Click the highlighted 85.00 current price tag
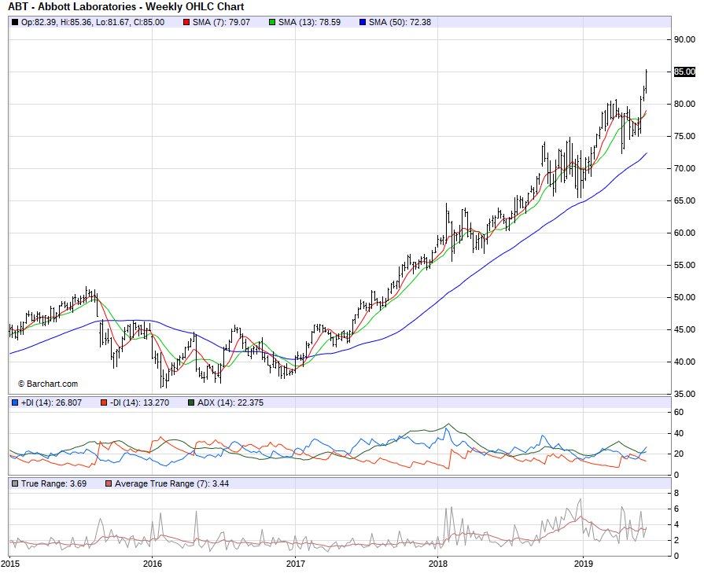Screen dimensions: 704x588 pos(684,72)
